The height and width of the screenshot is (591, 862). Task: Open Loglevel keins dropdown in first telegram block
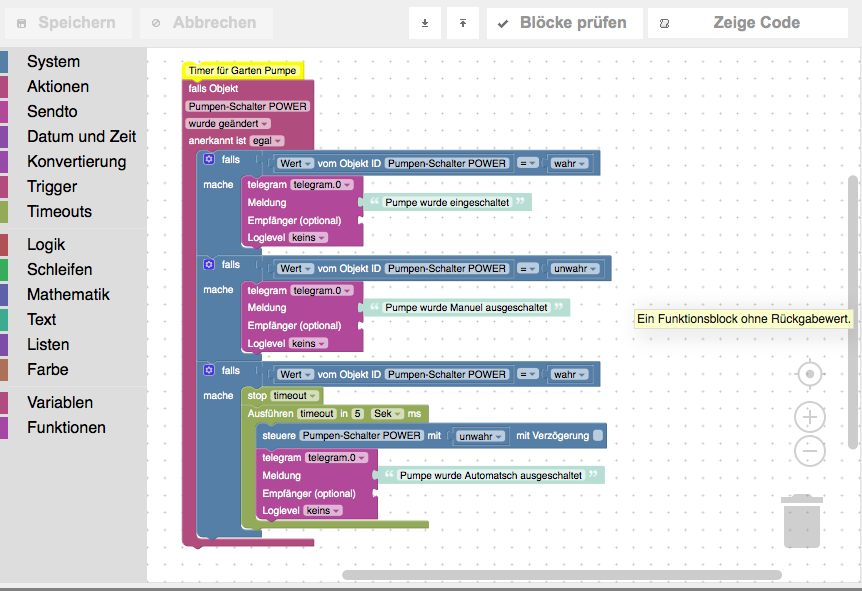coord(308,237)
